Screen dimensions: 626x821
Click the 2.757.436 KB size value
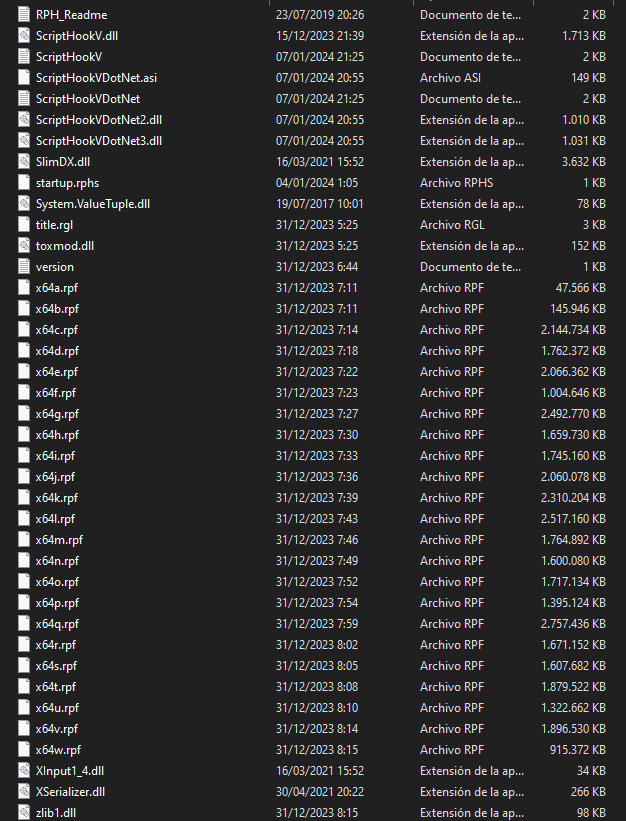(573, 624)
